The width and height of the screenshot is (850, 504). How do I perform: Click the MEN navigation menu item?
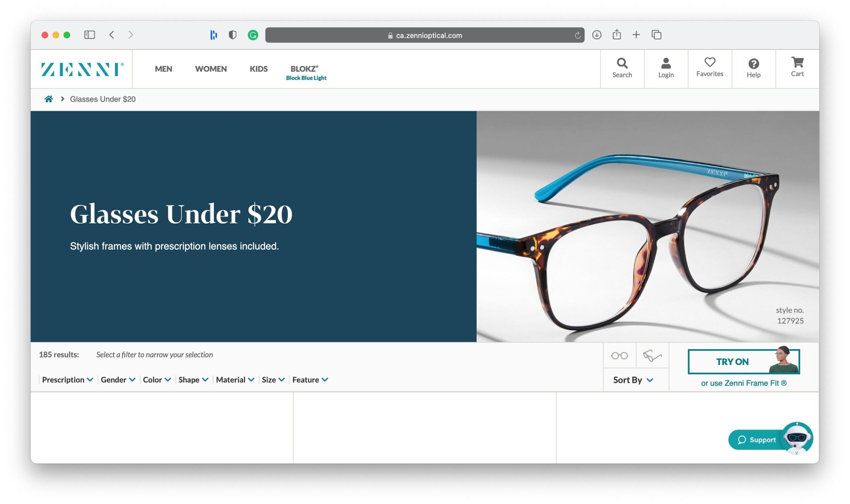click(x=163, y=68)
